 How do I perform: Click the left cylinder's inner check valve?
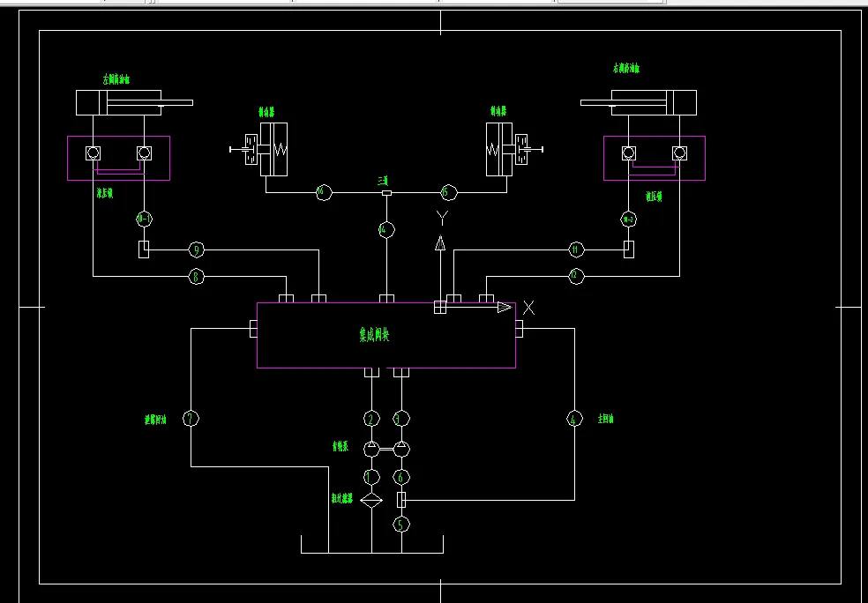[144, 153]
